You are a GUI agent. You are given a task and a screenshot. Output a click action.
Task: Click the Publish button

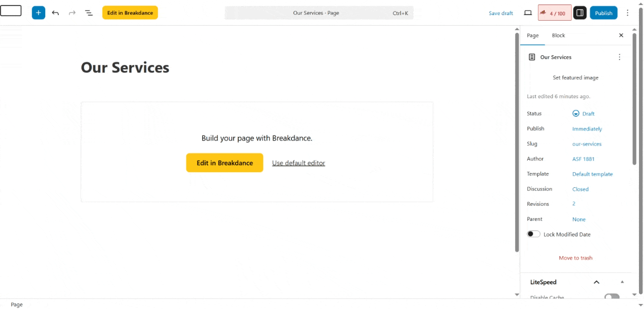tap(603, 13)
